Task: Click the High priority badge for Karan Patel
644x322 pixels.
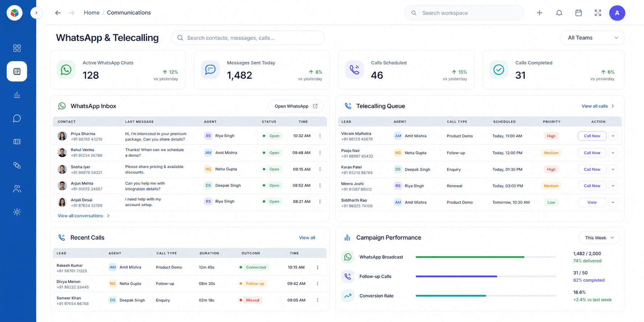Action: 551,169
